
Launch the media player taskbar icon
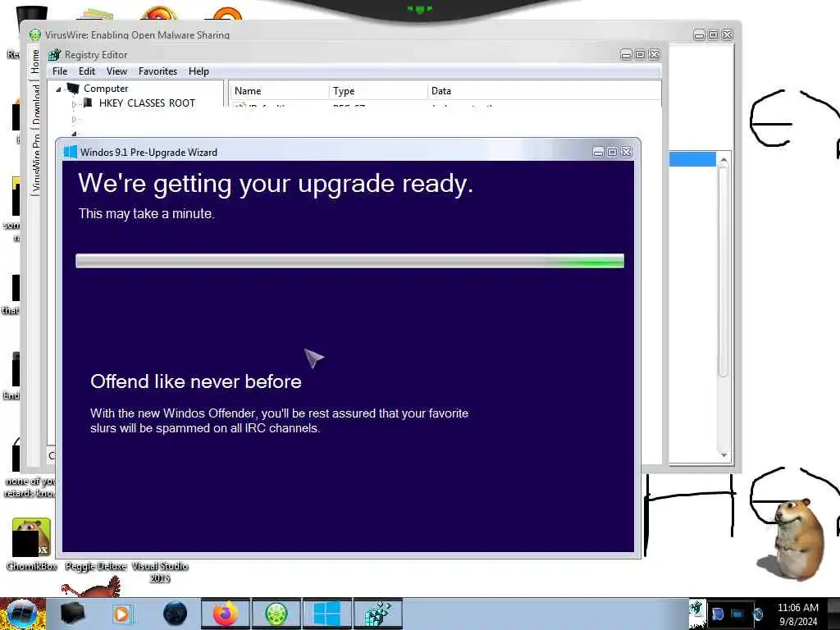click(122, 614)
